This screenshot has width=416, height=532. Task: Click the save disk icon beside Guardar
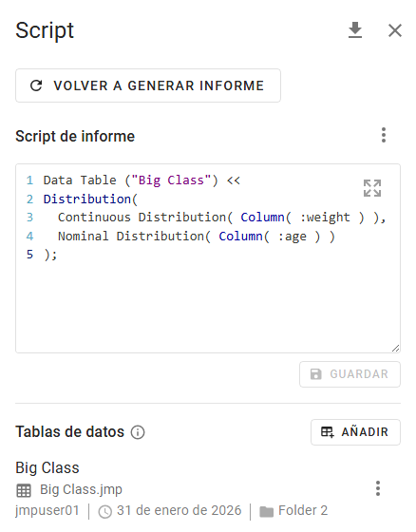coord(316,374)
